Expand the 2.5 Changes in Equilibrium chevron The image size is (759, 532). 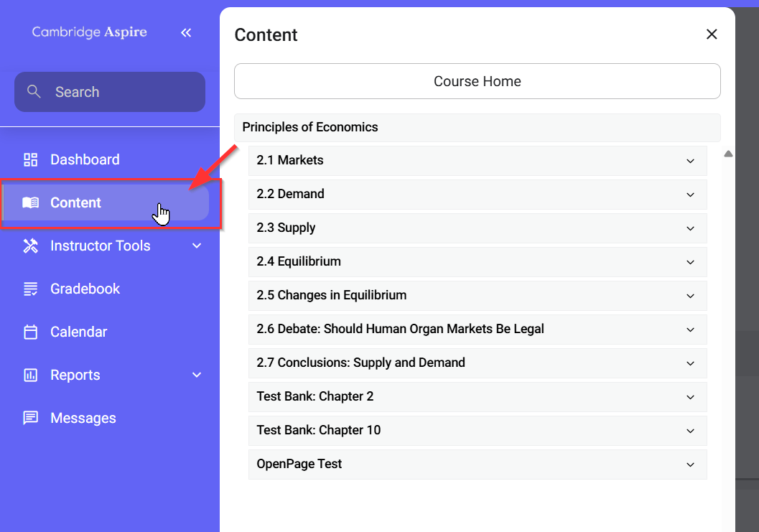(x=690, y=296)
